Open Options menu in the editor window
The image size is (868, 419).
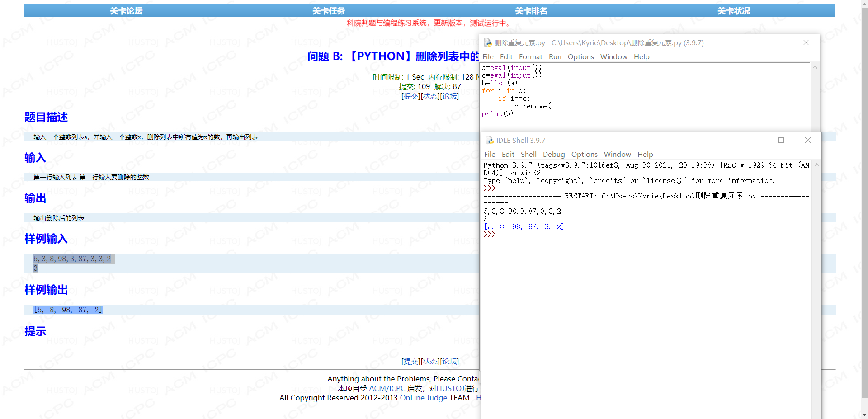(x=580, y=56)
